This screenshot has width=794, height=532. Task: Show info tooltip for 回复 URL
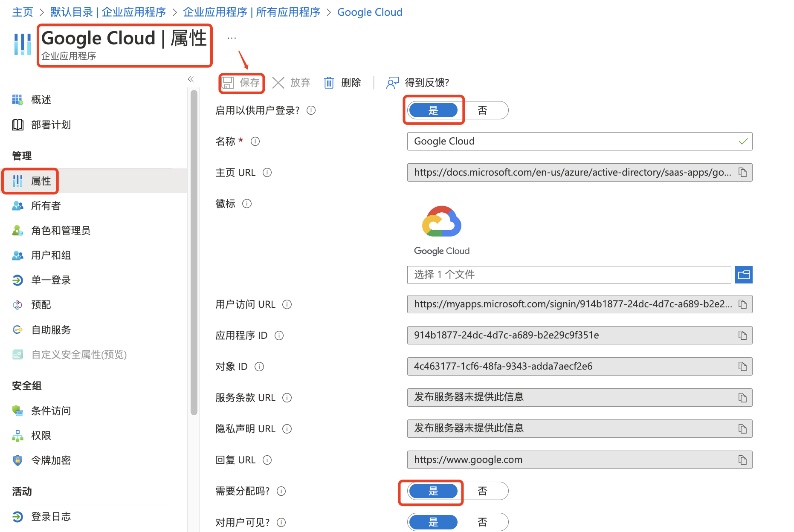(x=267, y=460)
